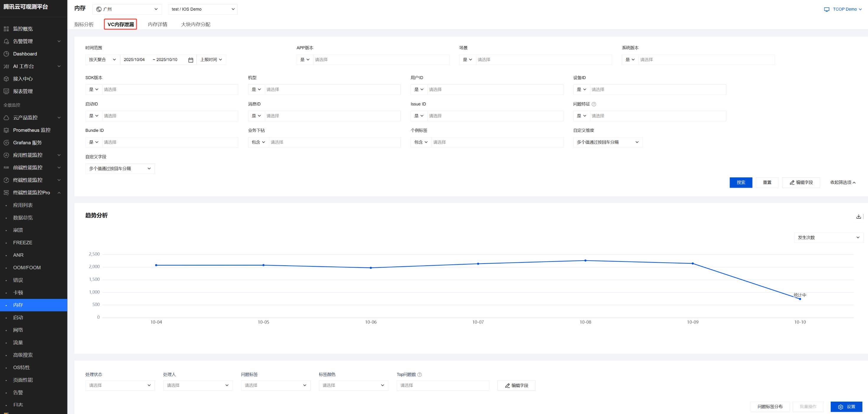This screenshot has width=868, height=414.
Task: Click the Dashboard icon in sidebar
Action: point(6,54)
